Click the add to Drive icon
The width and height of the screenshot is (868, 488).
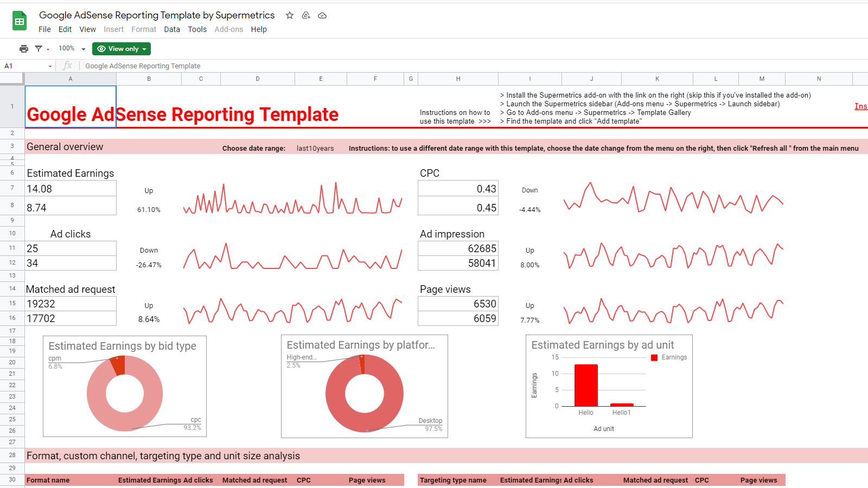tap(306, 15)
